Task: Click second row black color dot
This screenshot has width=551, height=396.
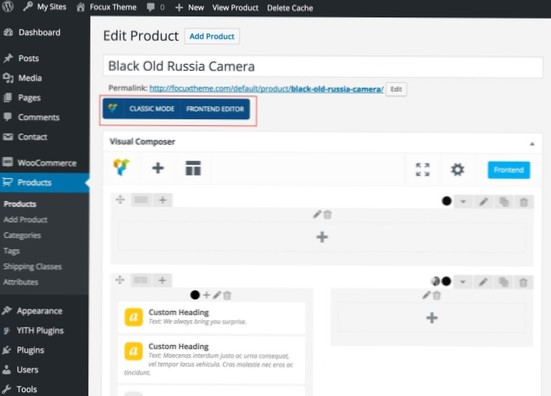Action: click(446, 281)
